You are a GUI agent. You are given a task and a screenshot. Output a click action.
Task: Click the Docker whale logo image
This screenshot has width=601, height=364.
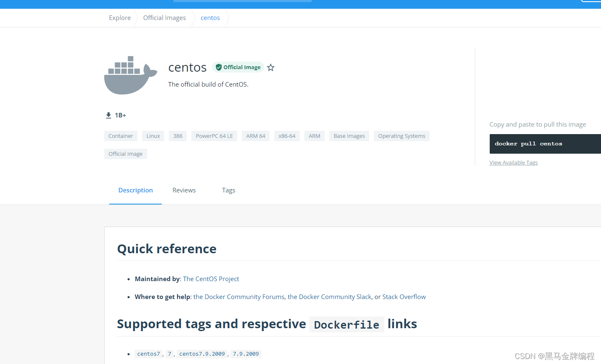[x=130, y=75]
